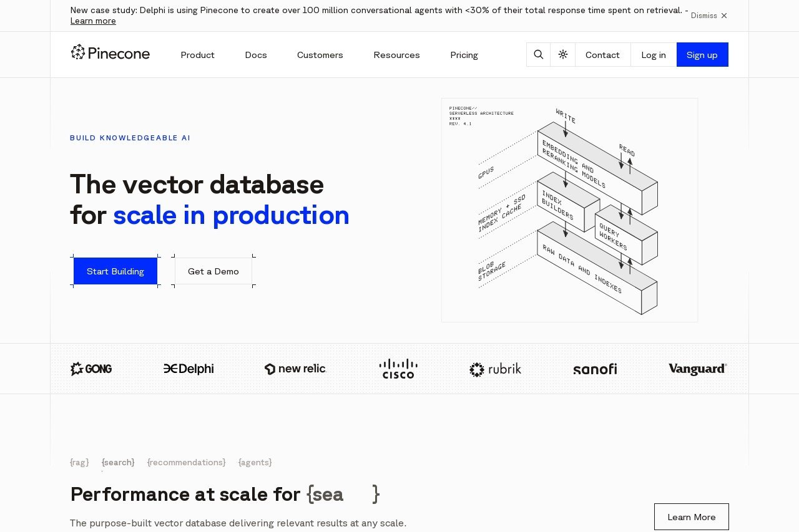Follow the Learn more banner link
Viewport: 799px width, 532px height.
(x=93, y=21)
